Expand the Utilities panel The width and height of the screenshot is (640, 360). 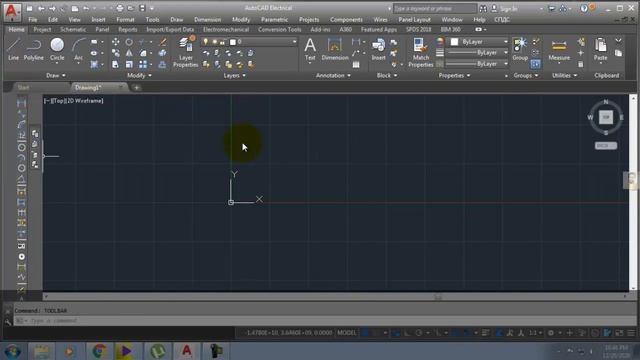pos(564,76)
